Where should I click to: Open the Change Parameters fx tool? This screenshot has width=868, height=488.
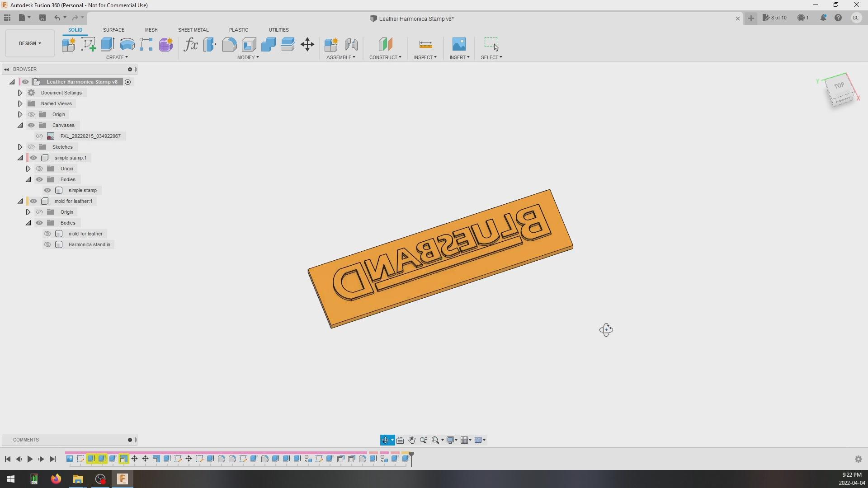coord(191,44)
